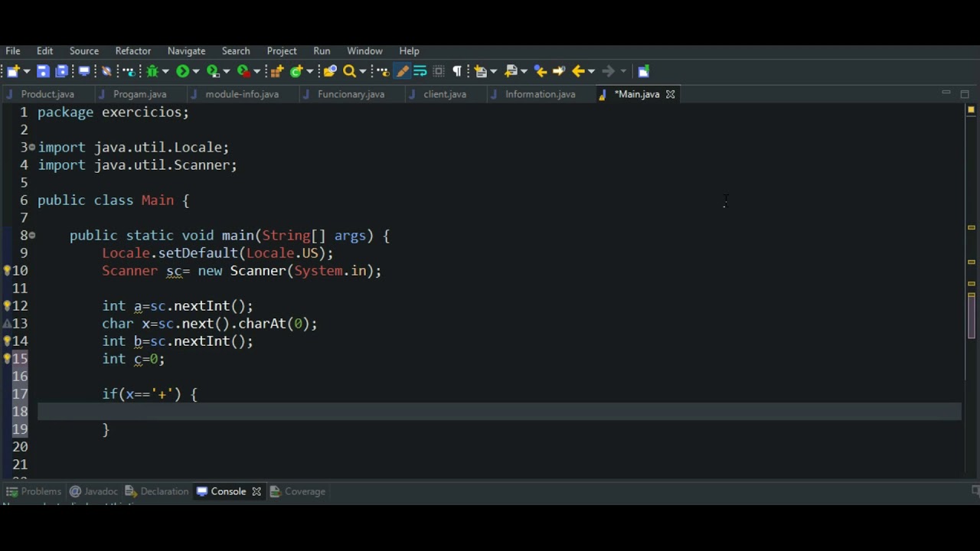Click the grayed Forward arrow icon
Viewport: 980px width, 551px height.
[609, 71]
